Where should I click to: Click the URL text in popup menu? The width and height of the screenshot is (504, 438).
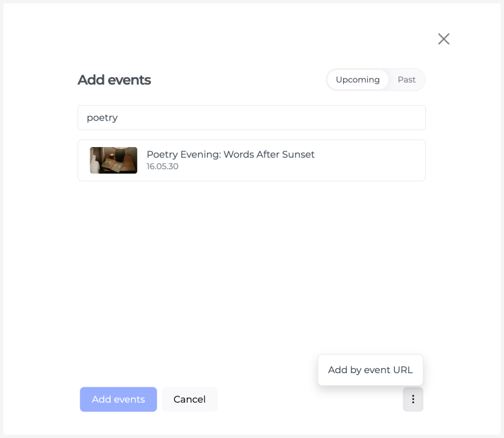(403, 370)
